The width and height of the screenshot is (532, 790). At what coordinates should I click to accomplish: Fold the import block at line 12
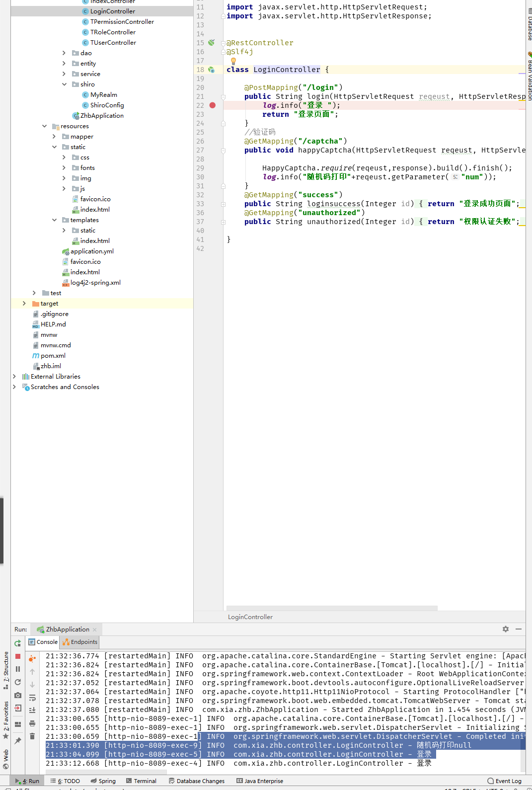223,16
